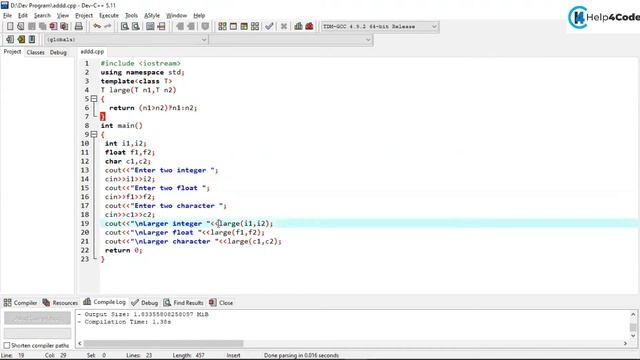Open the Compiler bottom panel tab

pos(20,302)
